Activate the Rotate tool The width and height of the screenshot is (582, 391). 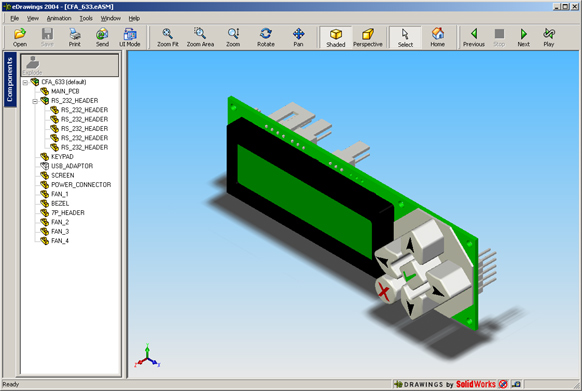pos(266,37)
